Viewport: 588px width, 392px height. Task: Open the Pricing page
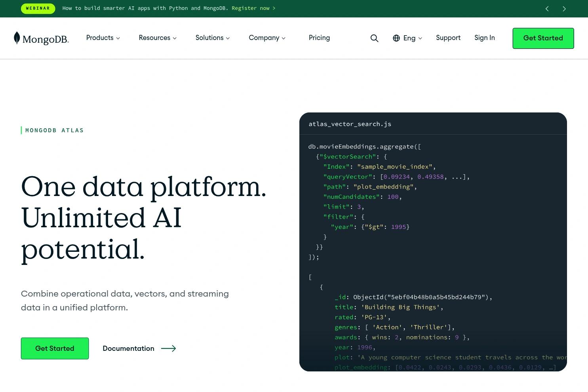tap(319, 38)
